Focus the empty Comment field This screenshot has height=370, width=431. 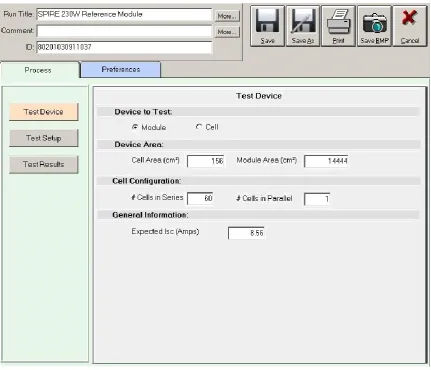pyautogui.click(x=124, y=31)
